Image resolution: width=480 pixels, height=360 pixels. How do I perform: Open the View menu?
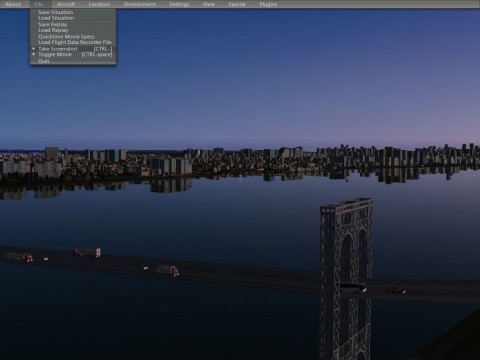(x=209, y=4)
